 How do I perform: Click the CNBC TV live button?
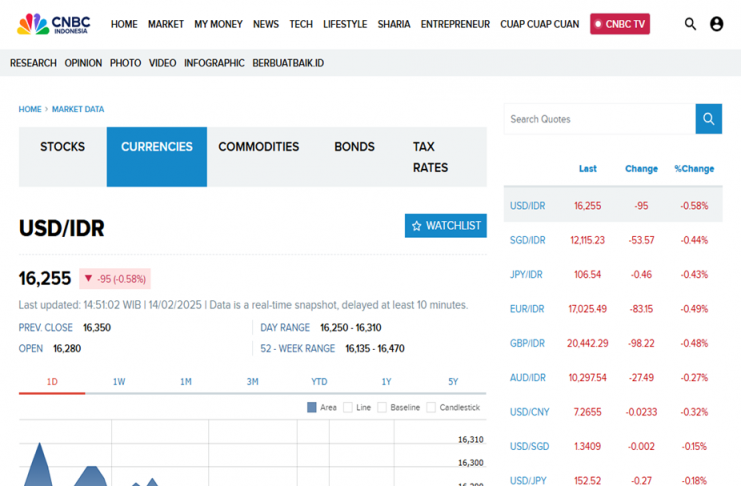point(620,24)
